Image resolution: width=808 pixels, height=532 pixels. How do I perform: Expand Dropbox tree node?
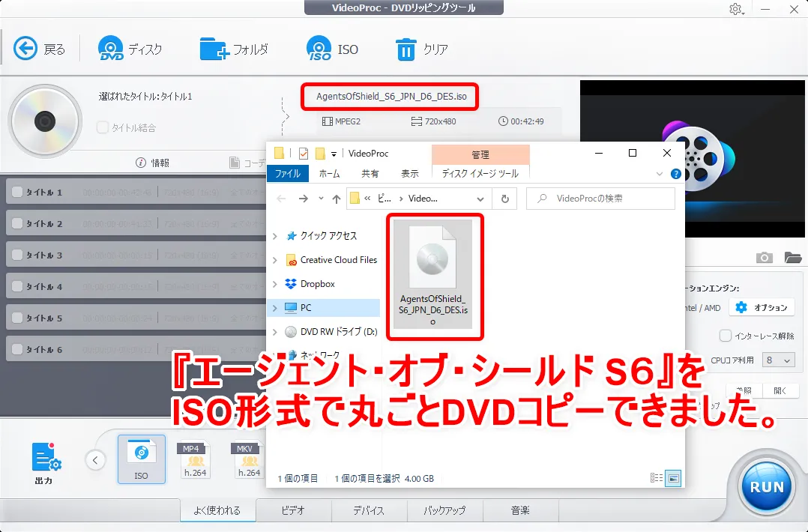[x=275, y=284]
